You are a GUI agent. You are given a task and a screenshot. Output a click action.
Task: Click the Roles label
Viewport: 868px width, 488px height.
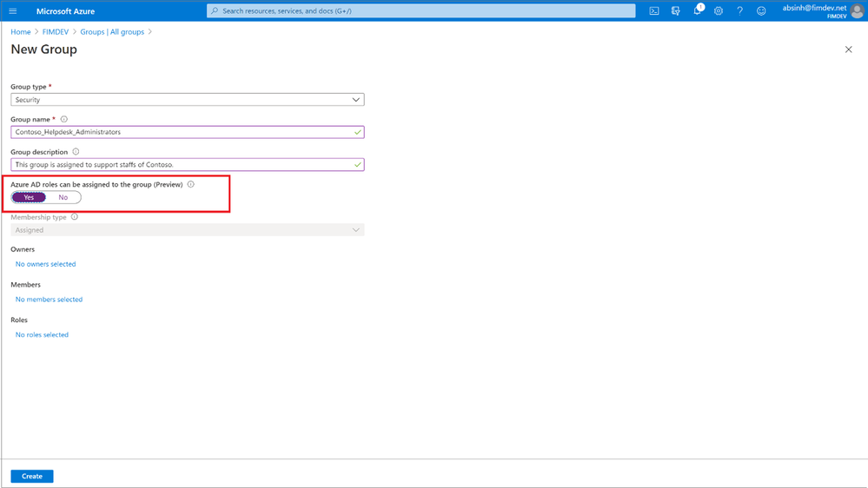tap(19, 320)
